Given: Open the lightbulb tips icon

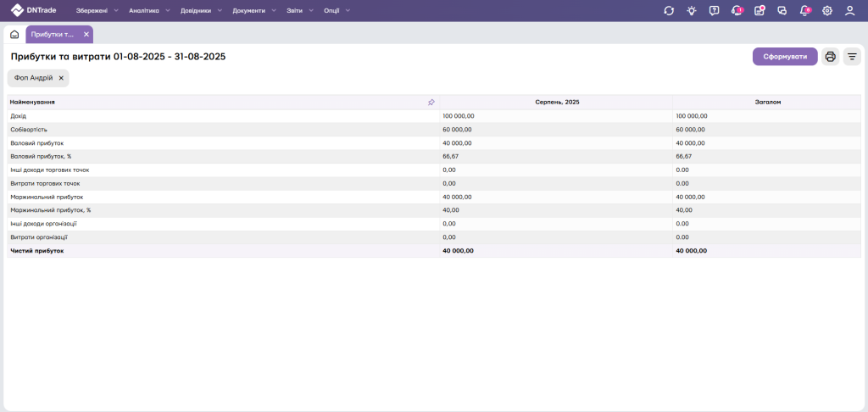Looking at the screenshot, I should [692, 11].
